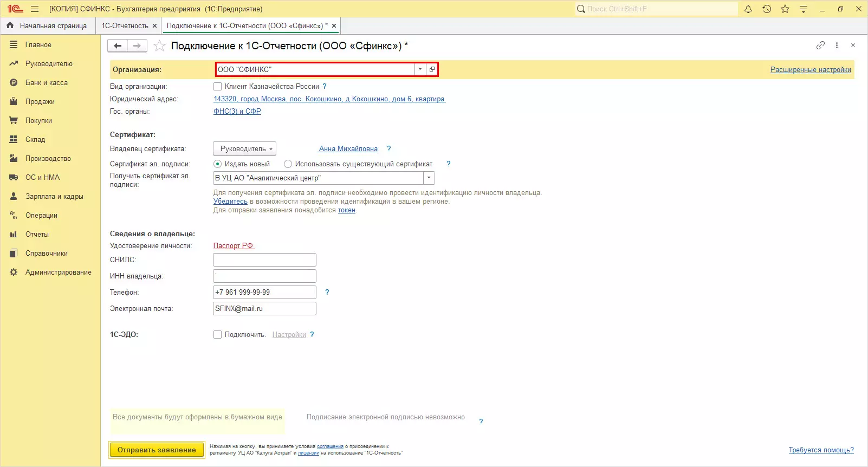Open the form's three-dot more menu
868x467 pixels.
click(837, 46)
